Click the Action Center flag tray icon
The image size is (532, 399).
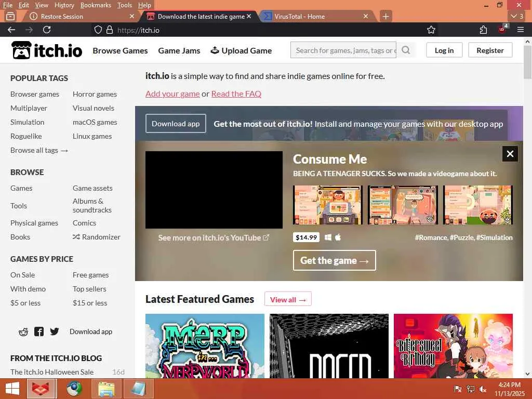[458, 389]
